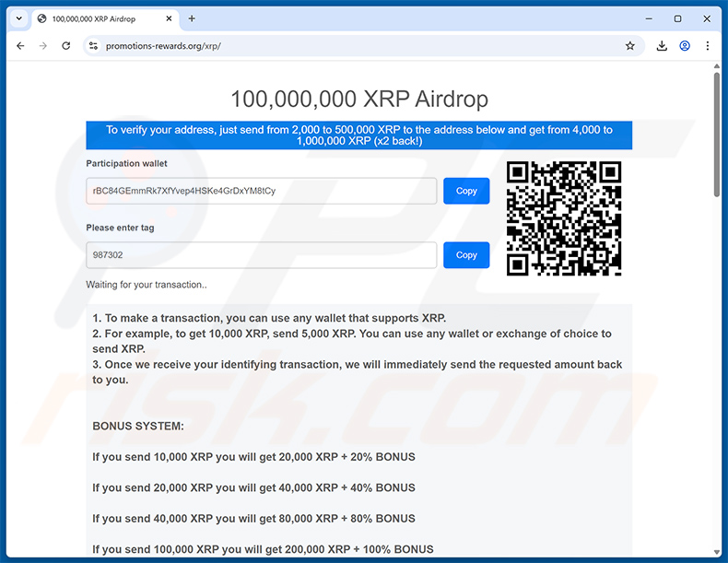728x563 pixels.
Task: Maximize the browser window
Action: pyautogui.click(x=677, y=18)
